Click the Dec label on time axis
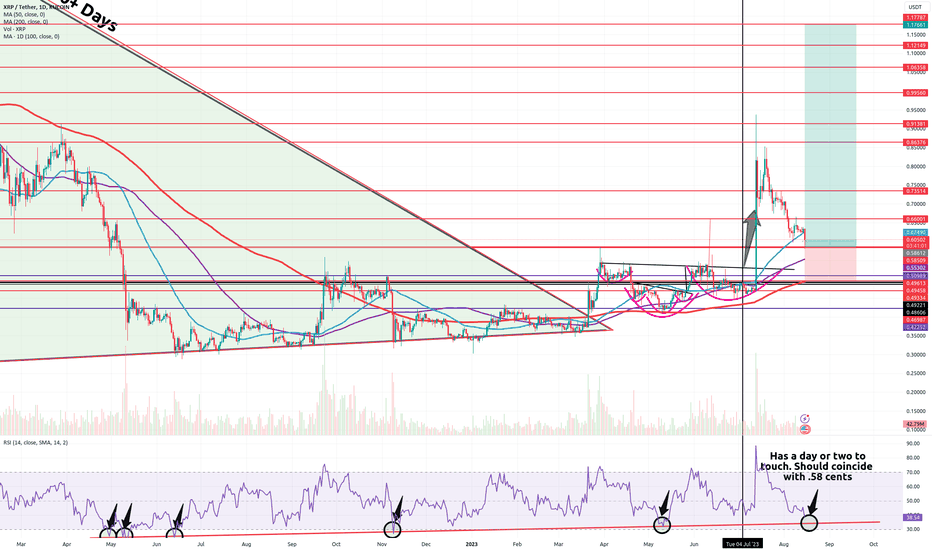The height and width of the screenshot is (550, 932). [425, 544]
